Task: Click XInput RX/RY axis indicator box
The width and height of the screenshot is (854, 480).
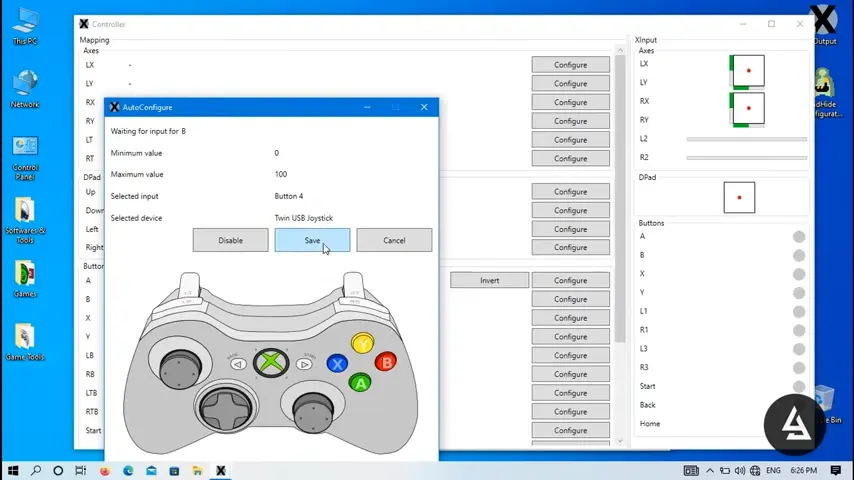Action: tap(747, 109)
